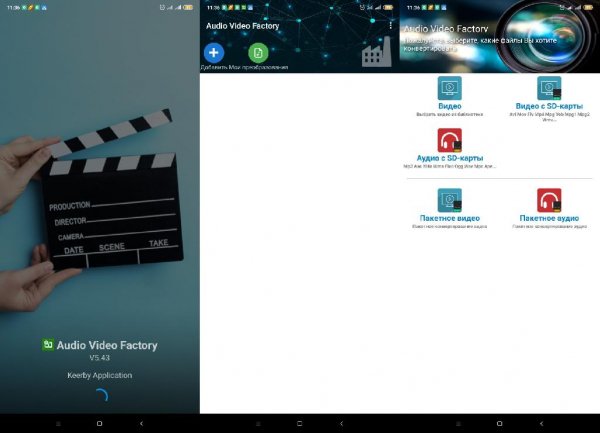The height and width of the screenshot is (433, 600).
Task: Click the V5.43 version text
Action: [99, 358]
